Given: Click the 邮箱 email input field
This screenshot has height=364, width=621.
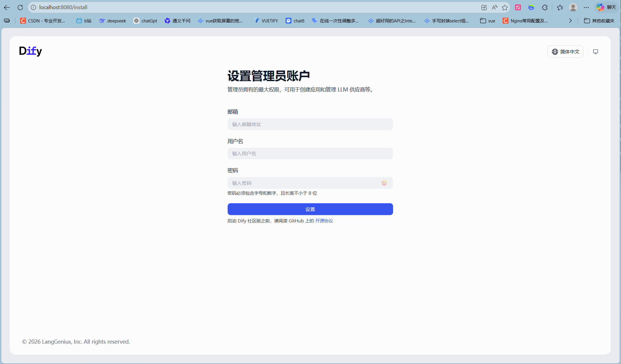Looking at the screenshot, I should click(310, 124).
